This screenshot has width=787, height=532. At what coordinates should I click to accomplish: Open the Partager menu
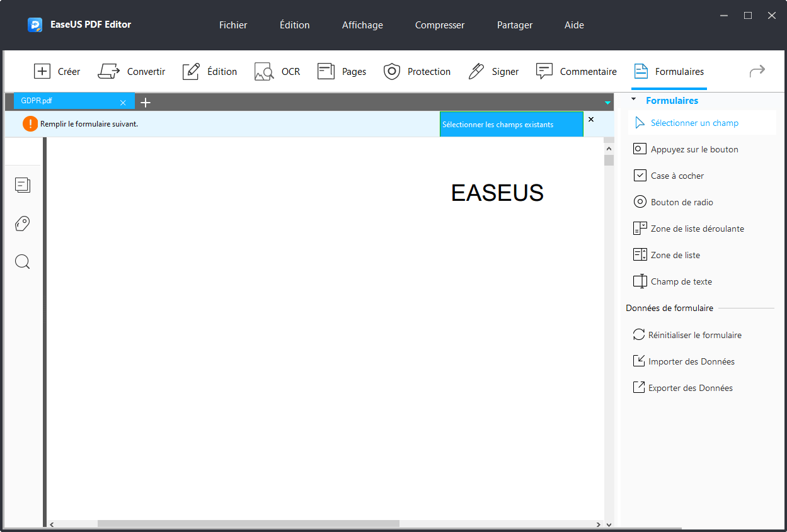click(x=515, y=25)
